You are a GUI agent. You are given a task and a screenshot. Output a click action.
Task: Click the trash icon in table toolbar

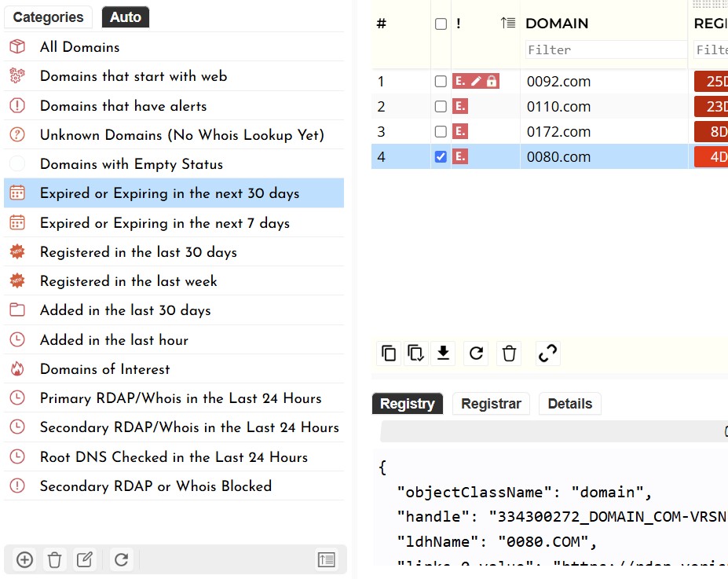tap(509, 354)
